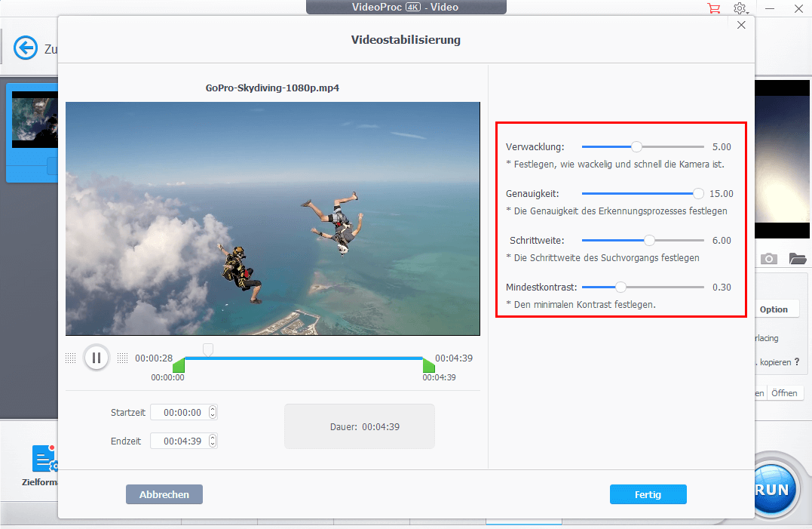
Task: Click the Startzeit time input field
Action: click(x=179, y=413)
